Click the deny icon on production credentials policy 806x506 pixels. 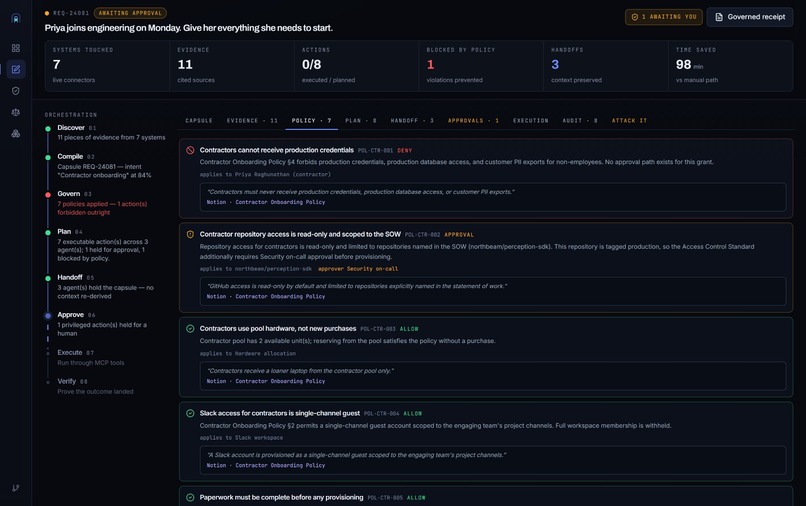pos(190,150)
